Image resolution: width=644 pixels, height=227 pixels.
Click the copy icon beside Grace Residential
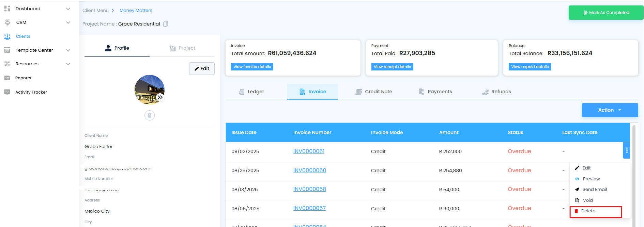(x=166, y=24)
